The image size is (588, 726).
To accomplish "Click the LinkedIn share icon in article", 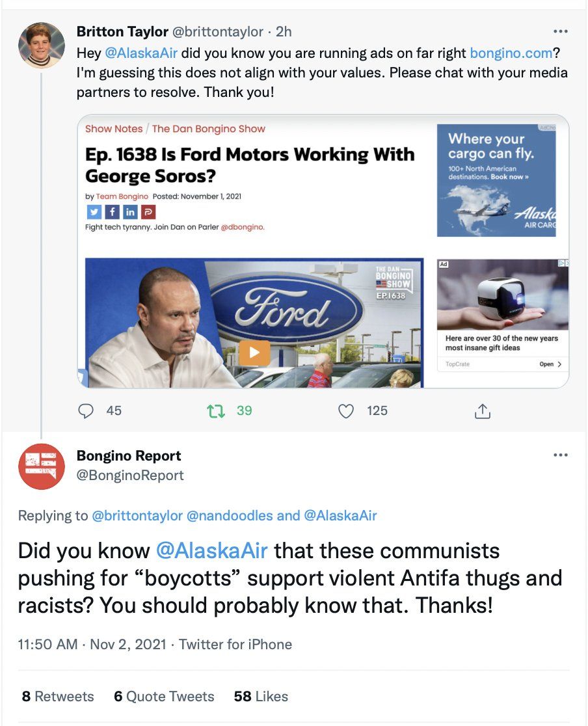I will pos(130,212).
